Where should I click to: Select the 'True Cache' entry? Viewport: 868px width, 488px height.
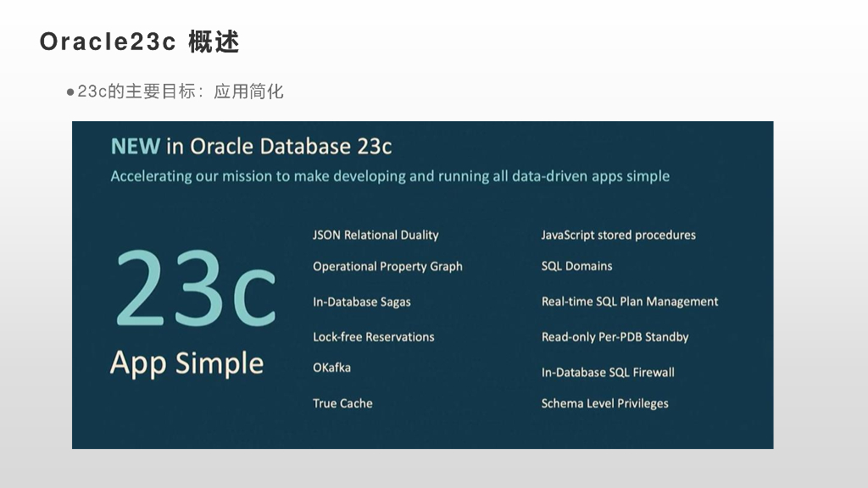342,403
